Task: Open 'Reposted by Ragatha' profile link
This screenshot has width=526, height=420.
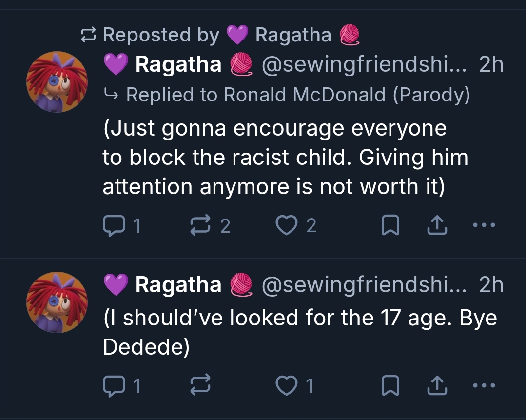Action: click(292, 35)
